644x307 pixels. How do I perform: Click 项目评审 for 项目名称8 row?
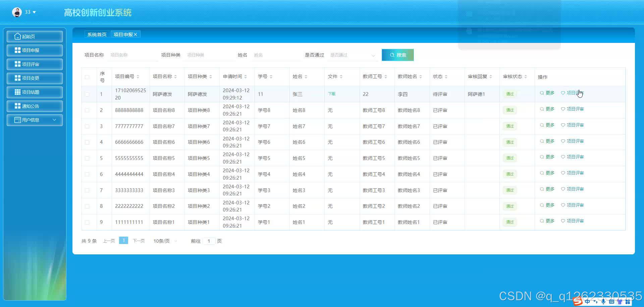point(572,109)
